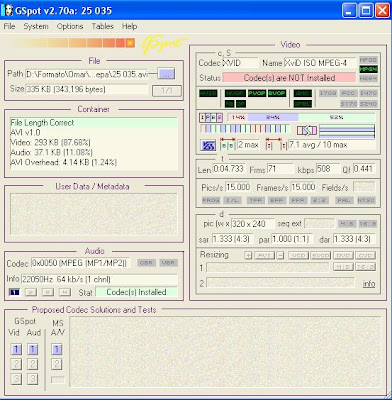Click the I P B S frame legend icon

[x=211, y=117]
